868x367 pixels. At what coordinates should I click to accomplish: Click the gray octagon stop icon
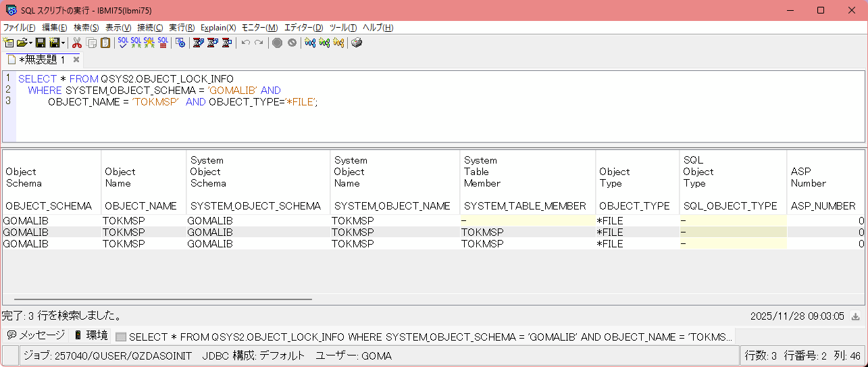[278, 43]
